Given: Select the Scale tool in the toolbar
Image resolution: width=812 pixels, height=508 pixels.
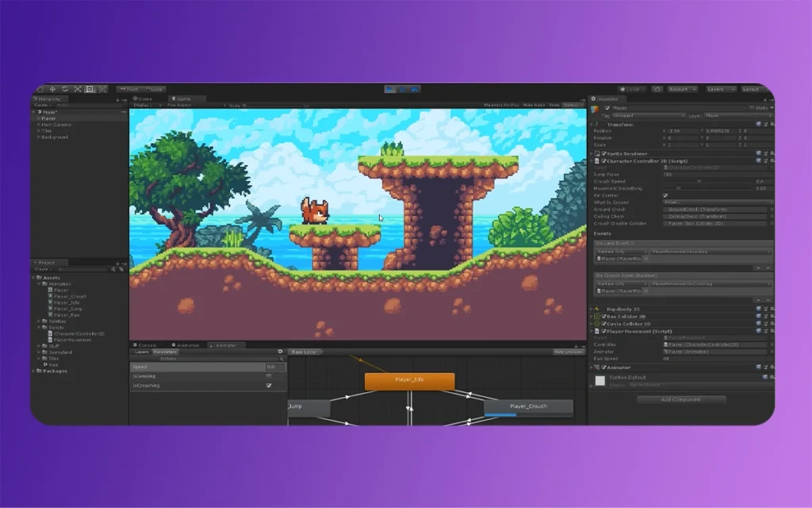Looking at the screenshot, I should tap(78, 89).
